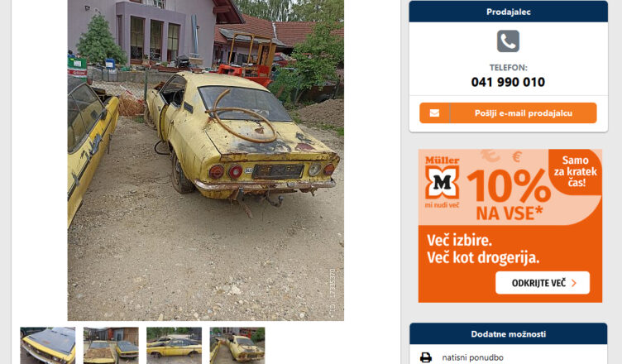622x364 pixels.
Task: Click the envelope icon on orange button
Action: pyautogui.click(x=434, y=113)
